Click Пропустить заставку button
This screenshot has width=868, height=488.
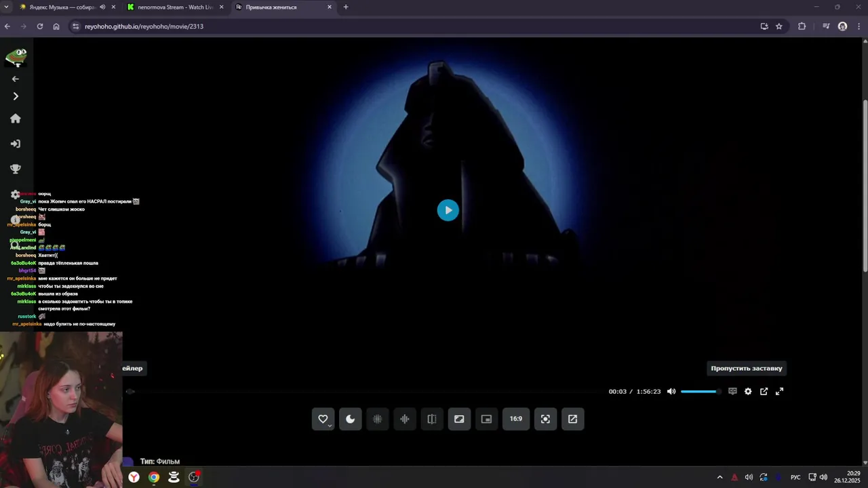tap(747, 368)
